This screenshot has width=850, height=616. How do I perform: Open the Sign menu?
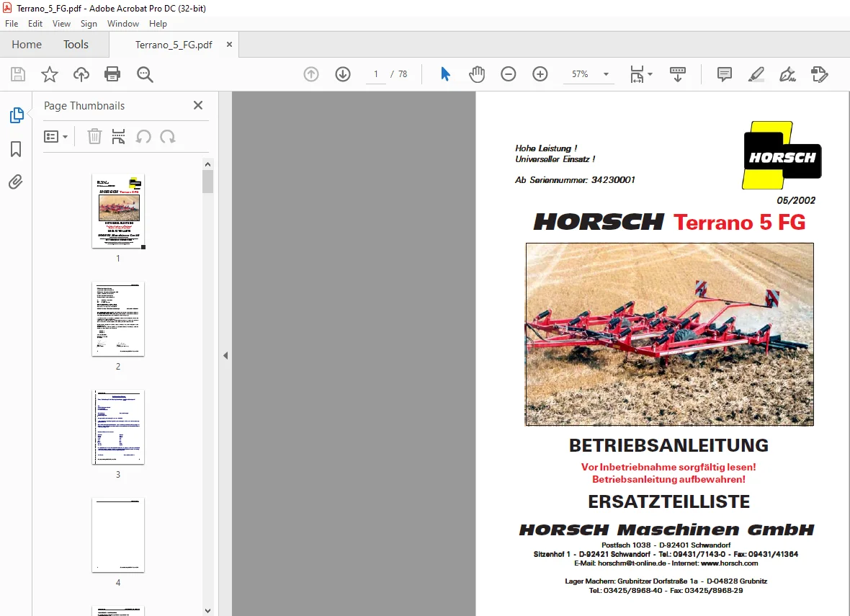click(89, 24)
